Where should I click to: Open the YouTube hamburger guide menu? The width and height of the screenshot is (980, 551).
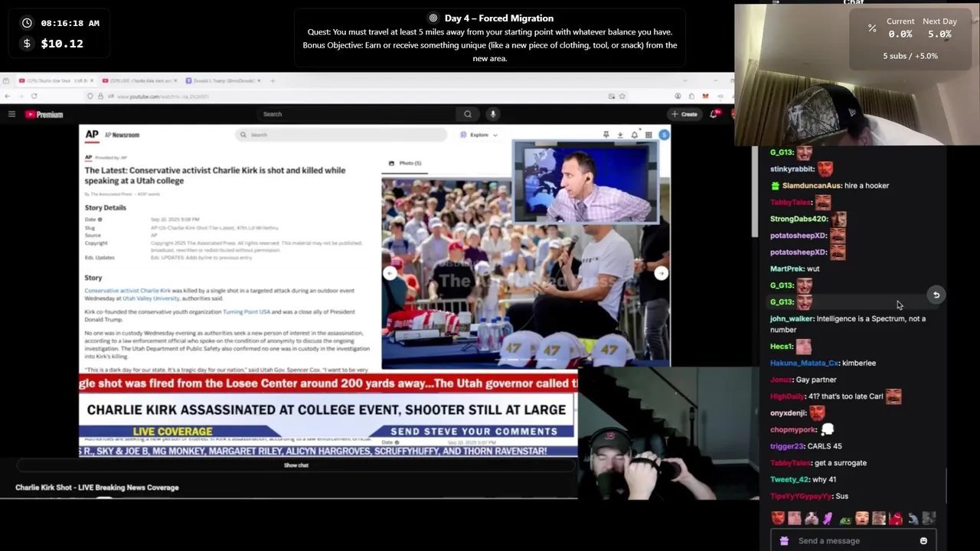tap(11, 114)
